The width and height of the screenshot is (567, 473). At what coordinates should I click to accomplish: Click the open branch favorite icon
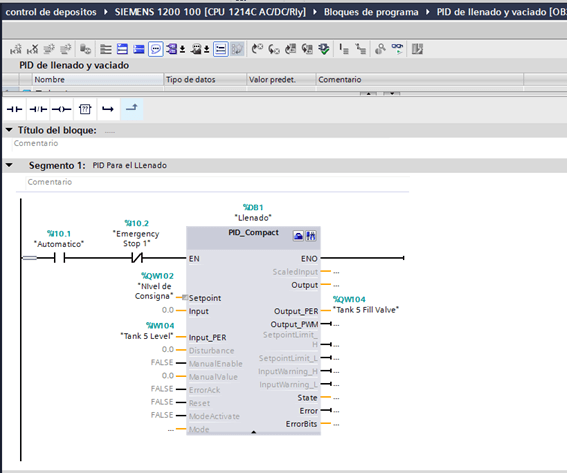coord(108,109)
